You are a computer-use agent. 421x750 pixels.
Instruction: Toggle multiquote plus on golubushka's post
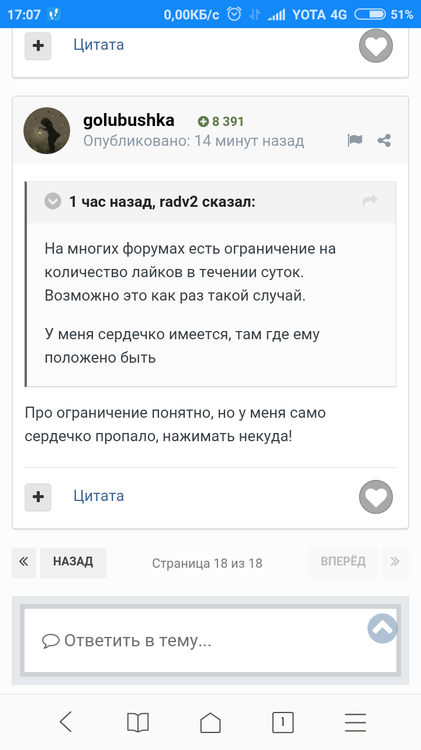(38, 496)
